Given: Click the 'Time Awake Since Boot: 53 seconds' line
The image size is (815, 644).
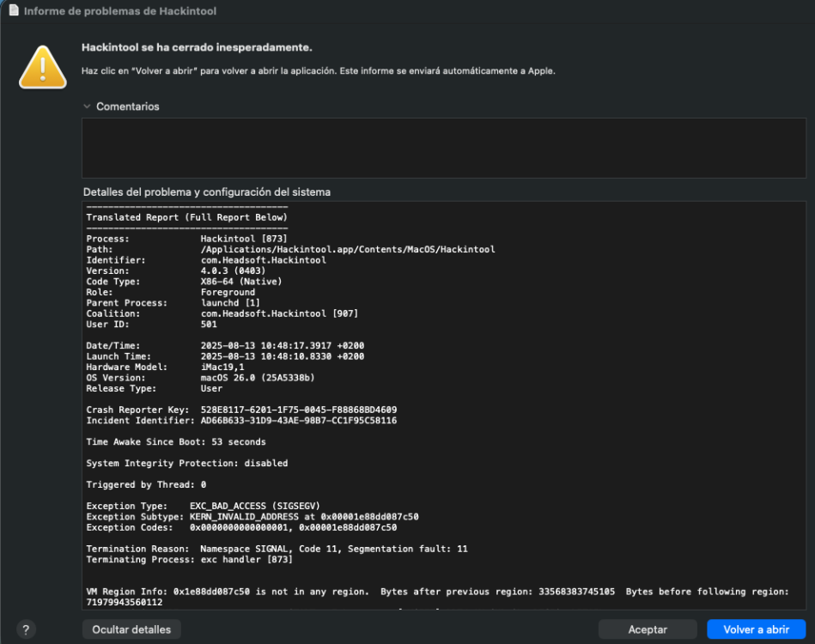Looking at the screenshot, I should click(x=176, y=442).
